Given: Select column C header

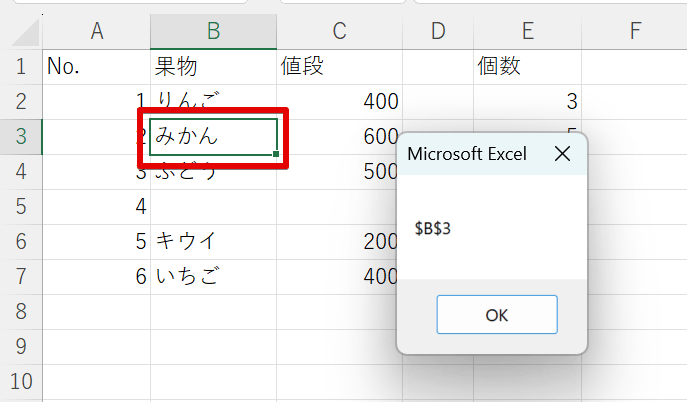Looking at the screenshot, I should [x=340, y=32].
